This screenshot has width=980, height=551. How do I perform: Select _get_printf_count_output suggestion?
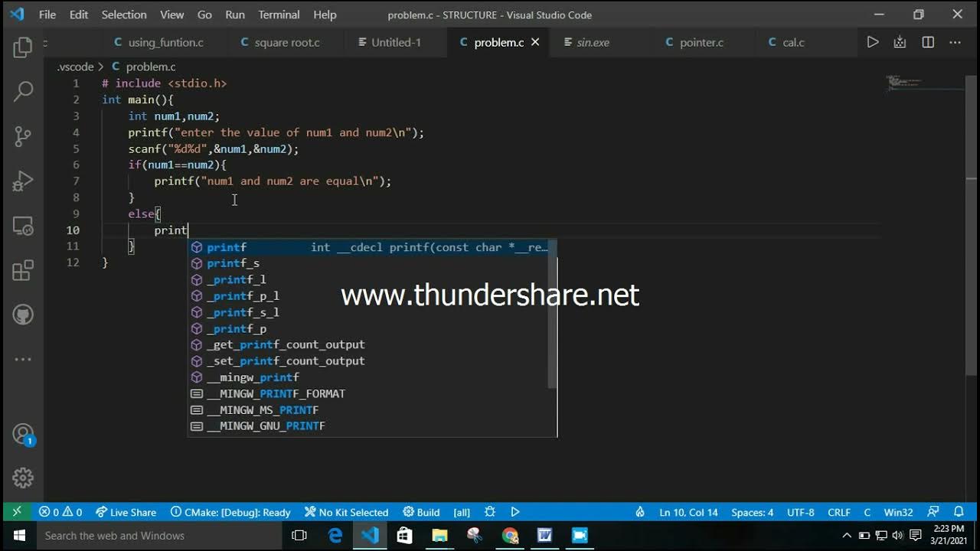[368, 345]
